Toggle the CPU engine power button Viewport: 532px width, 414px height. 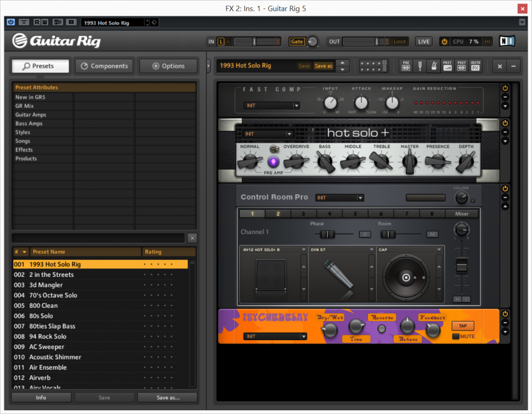tap(444, 41)
